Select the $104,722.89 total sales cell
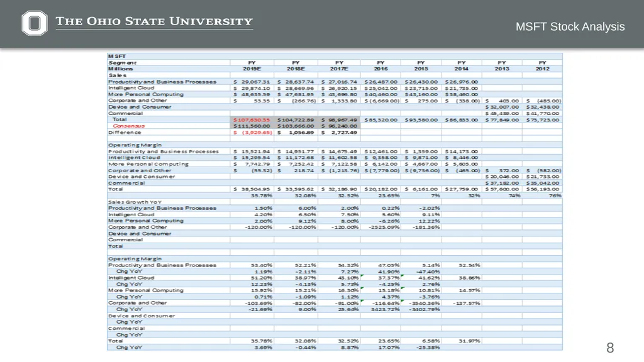644x362 pixels. [296, 120]
